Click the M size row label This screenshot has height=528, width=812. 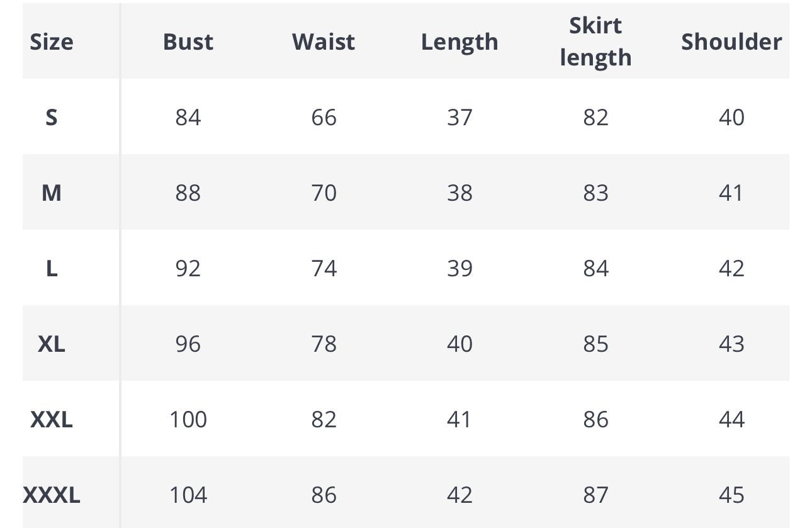click(x=52, y=193)
